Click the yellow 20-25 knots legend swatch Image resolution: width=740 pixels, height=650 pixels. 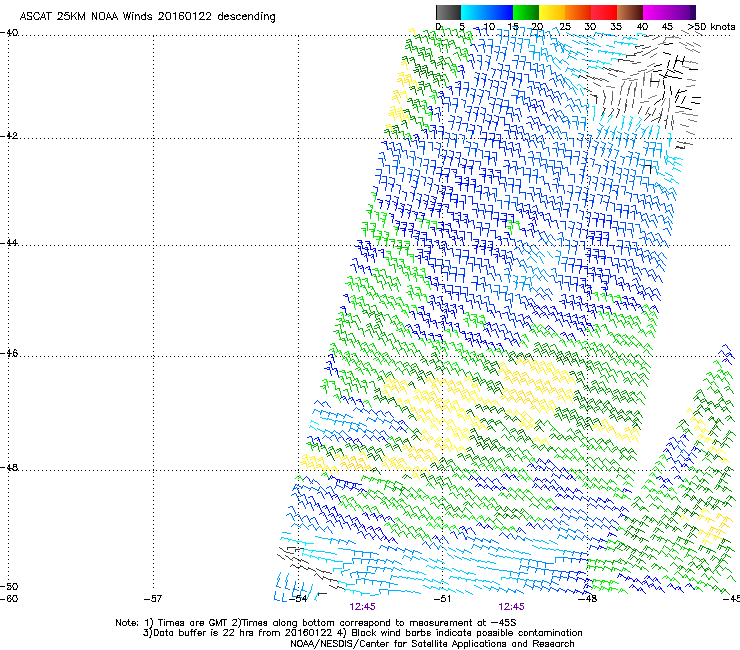click(552, 12)
